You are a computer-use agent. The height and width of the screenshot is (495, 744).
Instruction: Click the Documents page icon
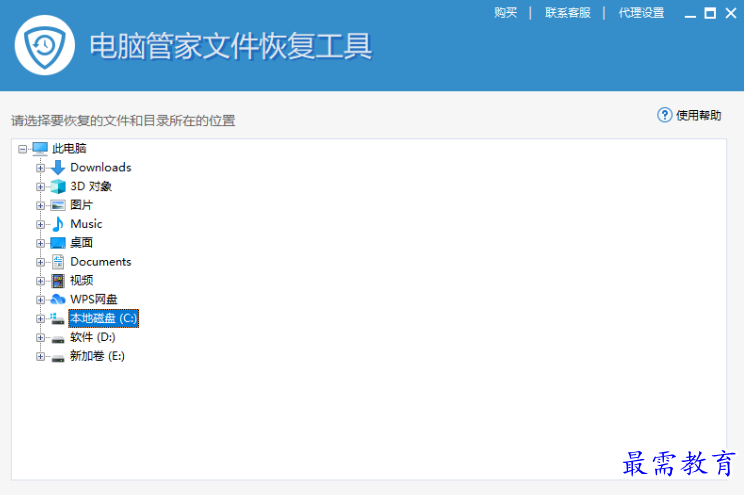pos(58,262)
